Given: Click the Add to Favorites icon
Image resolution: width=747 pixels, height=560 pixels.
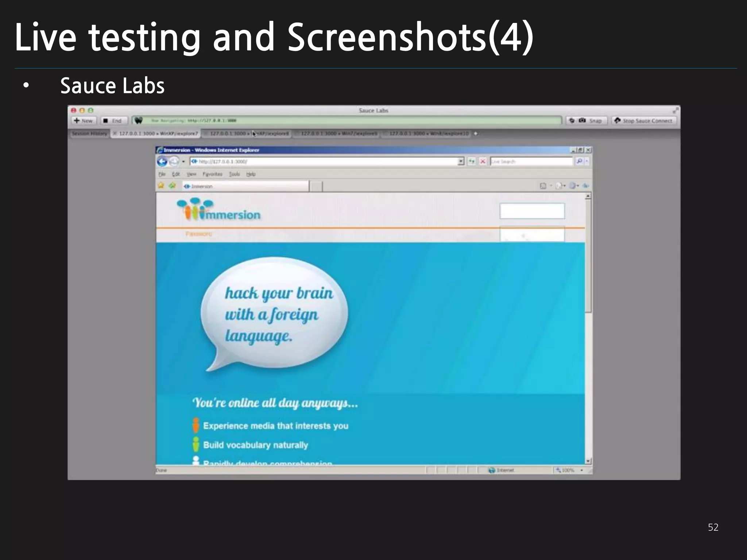Looking at the screenshot, I should coord(173,186).
